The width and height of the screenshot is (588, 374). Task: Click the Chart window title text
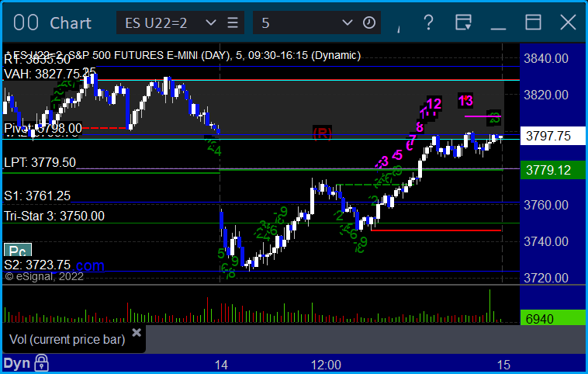pos(71,23)
